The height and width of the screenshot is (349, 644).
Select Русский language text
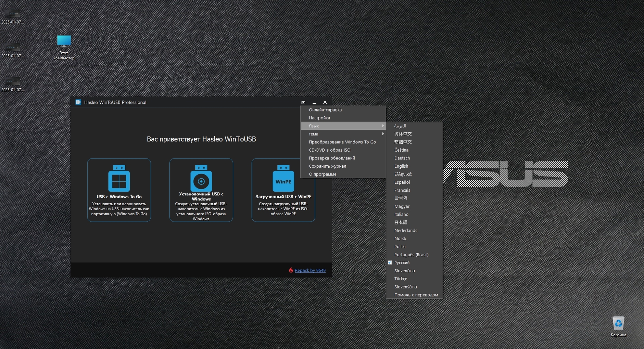pos(402,262)
